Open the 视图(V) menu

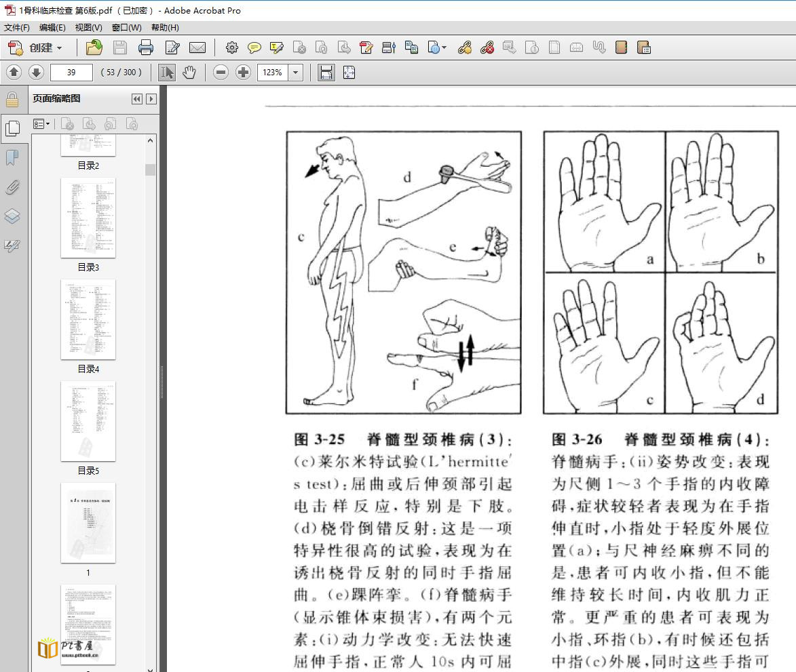tap(88, 27)
